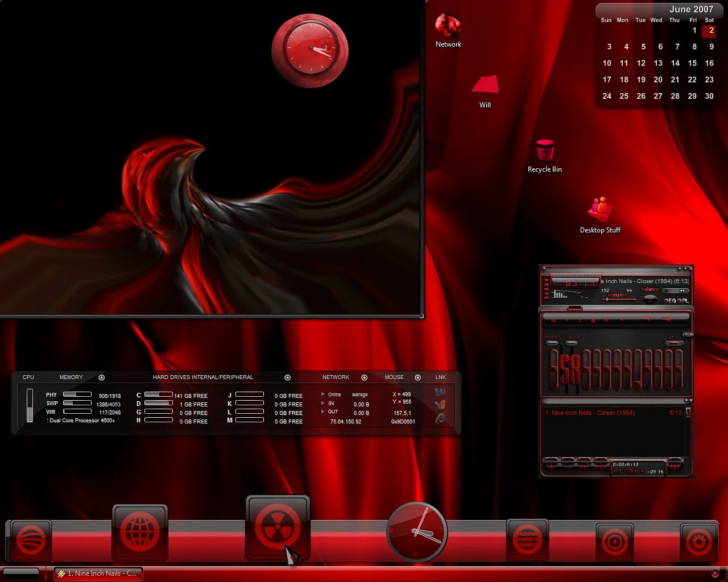This screenshot has height=582, width=728.
Task: Click the playlist misc button
Action: coord(601,466)
